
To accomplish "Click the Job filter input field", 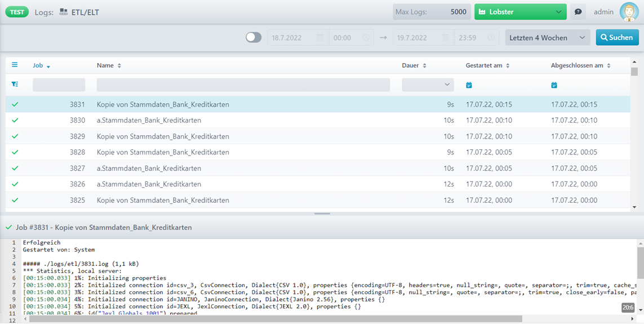I will click(x=59, y=85).
